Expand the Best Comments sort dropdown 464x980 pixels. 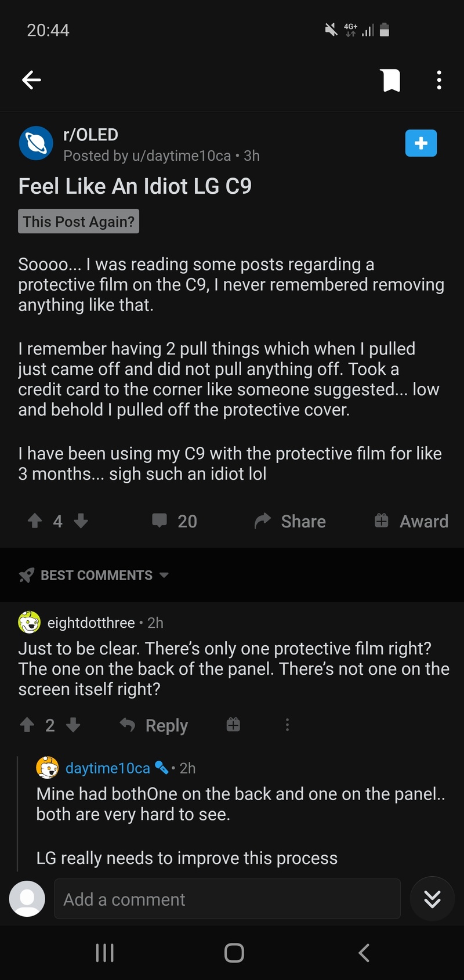96,575
